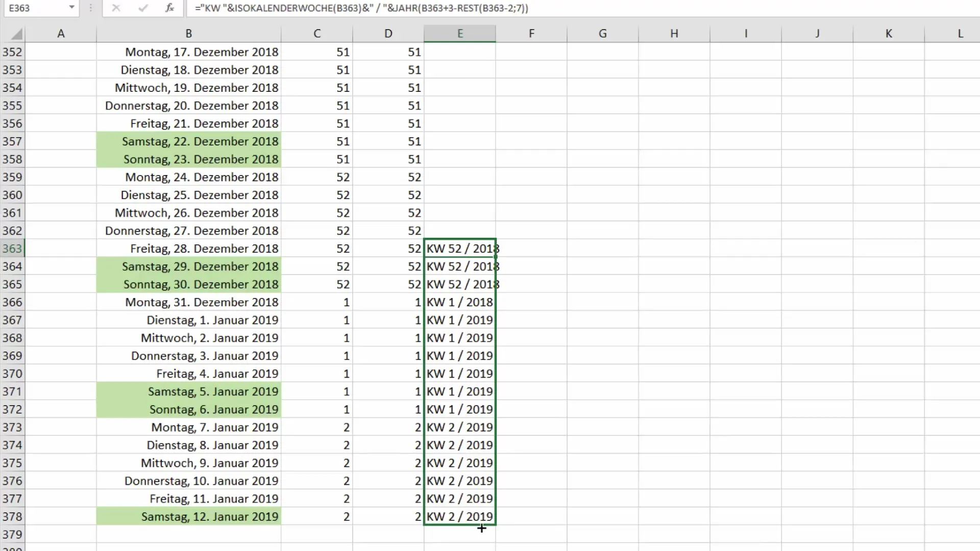Select column I header

(746, 34)
